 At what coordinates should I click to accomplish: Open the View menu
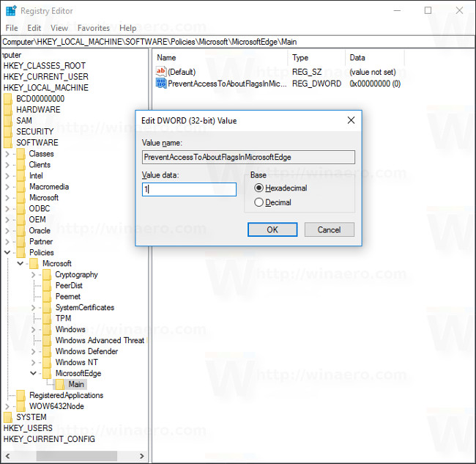click(x=59, y=28)
